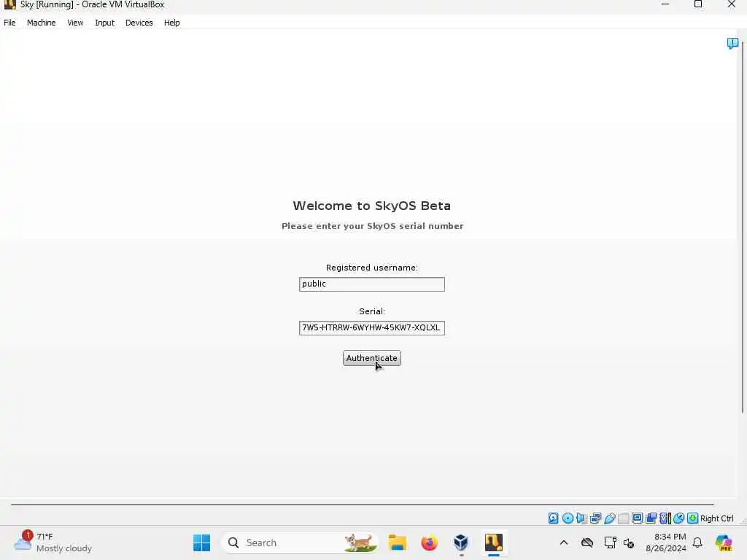747x560 pixels.
Task: Open the Devices menu
Action: point(139,23)
